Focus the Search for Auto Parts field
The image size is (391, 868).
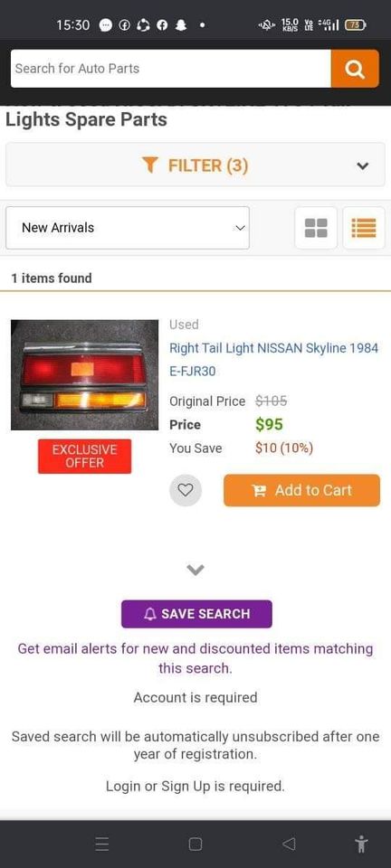(170, 69)
